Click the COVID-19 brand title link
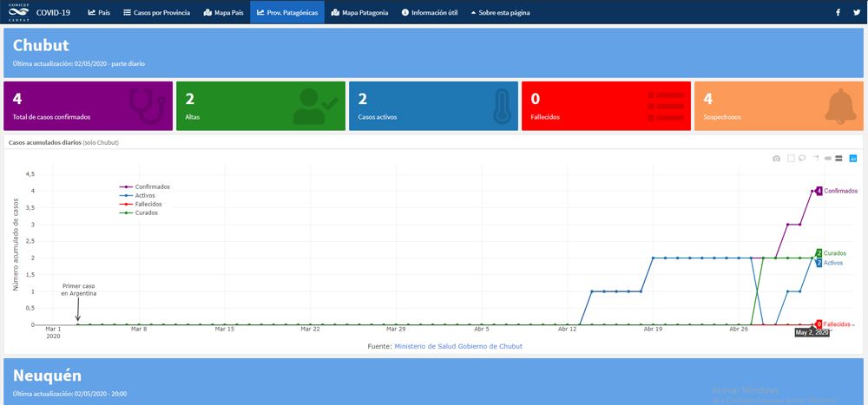The image size is (868, 405). pos(54,12)
